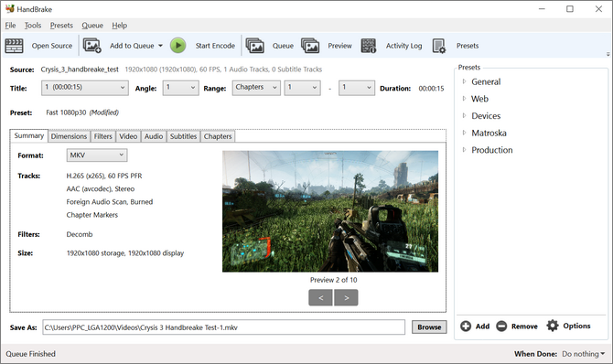Viewport: 613px width, 364px height.
Task: Open the File menu
Action: coord(10,26)
